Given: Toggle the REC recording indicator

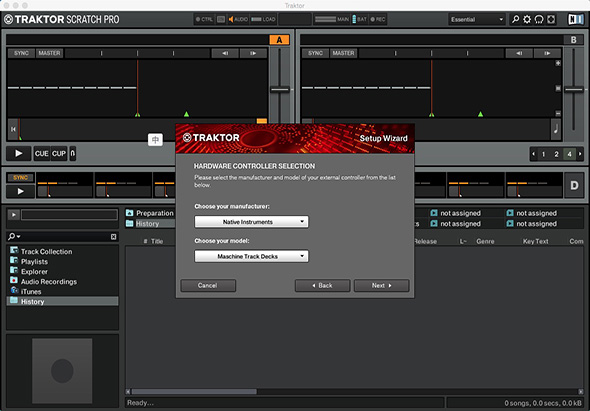Looking at the screenshot, I should coord(378,19).
